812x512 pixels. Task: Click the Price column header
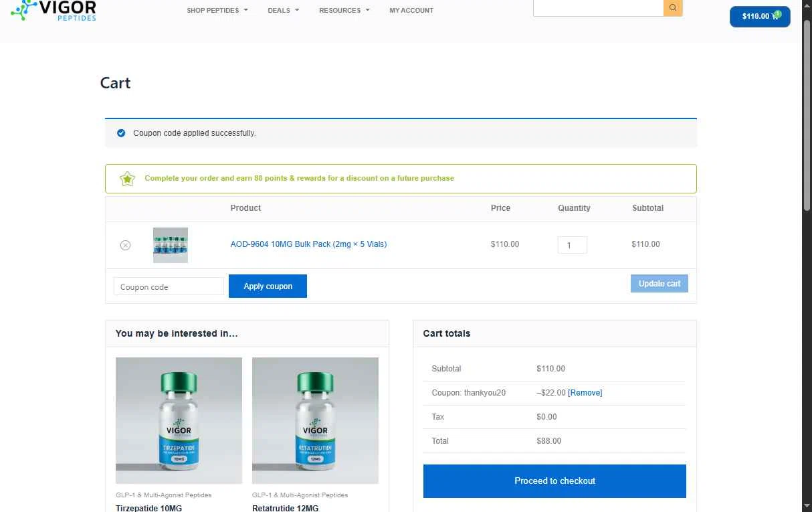500,208
